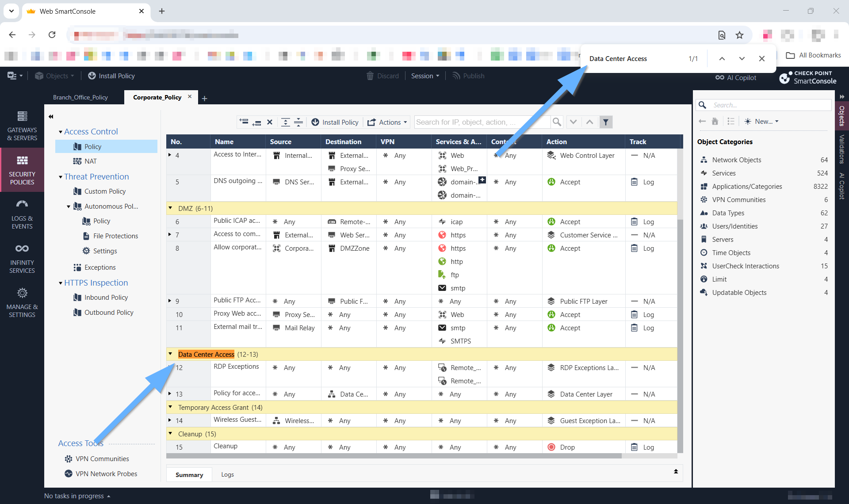Open VPN Communities under Access Tools
Viewport: 849px width, 504px height.
coord(102,458)
